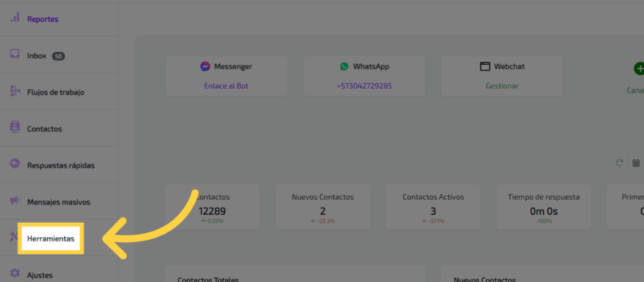644x282 pixels.
Task: Select the Nuevos Contactos stat card
Action: pyautogui.click(x=323, y=206)
